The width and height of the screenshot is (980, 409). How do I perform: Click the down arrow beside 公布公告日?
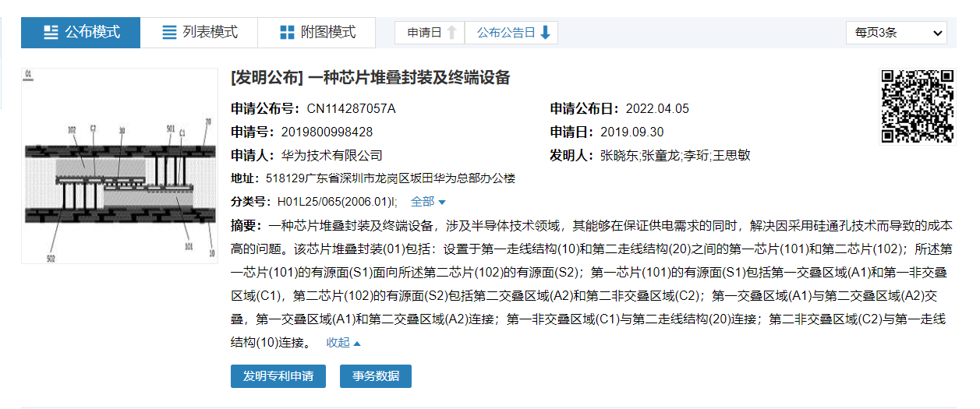tap(545, 33)
